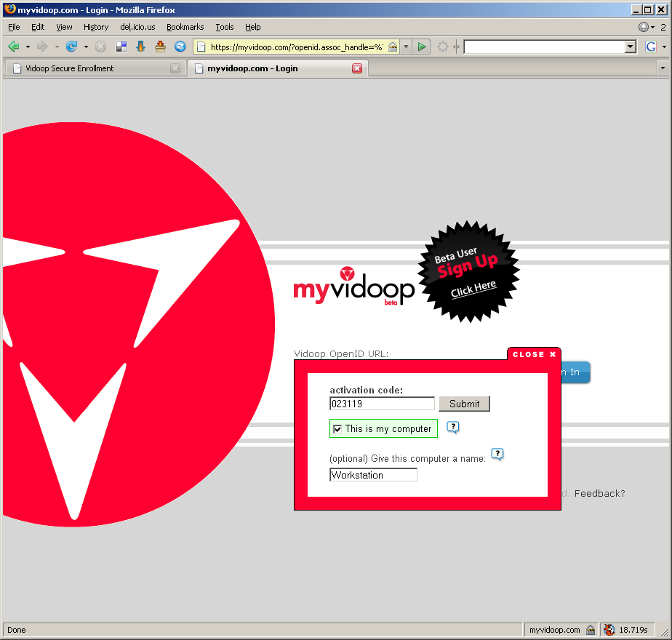Click the tag-this-page stamp toolbar icon
Viewport: 672px width, 640px height.
pyautogui.click(x=160, y=47)
